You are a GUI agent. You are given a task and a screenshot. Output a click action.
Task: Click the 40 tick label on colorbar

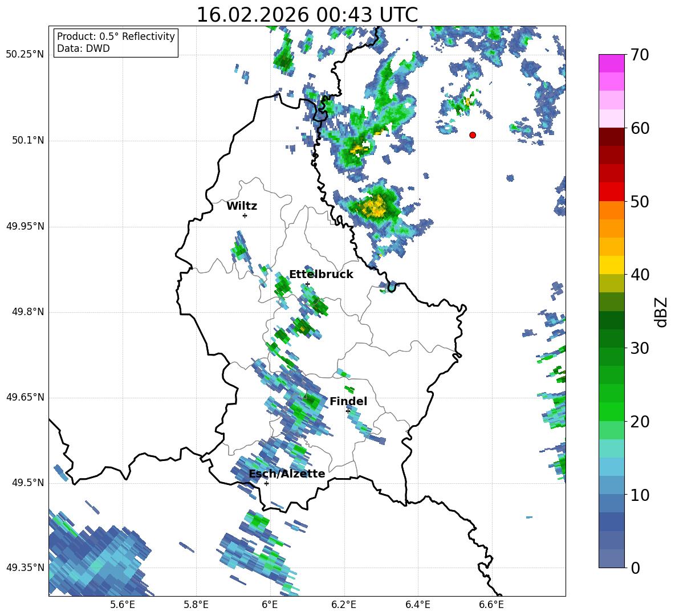[x=640, y=275]
